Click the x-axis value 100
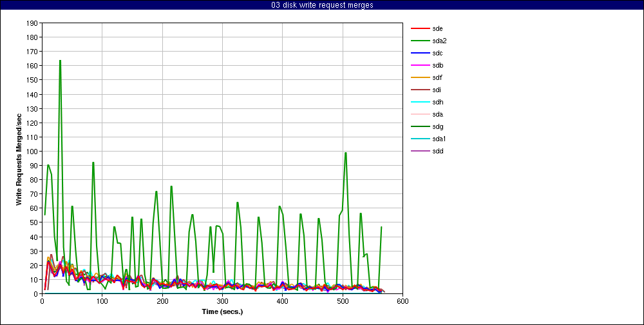The image size is (644, 325). coord(102,301)
